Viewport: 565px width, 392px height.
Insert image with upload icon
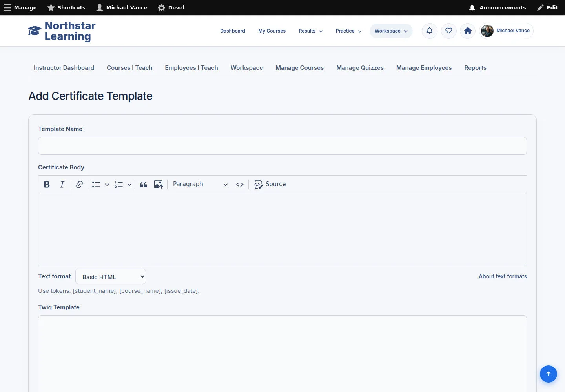(159, 184)
